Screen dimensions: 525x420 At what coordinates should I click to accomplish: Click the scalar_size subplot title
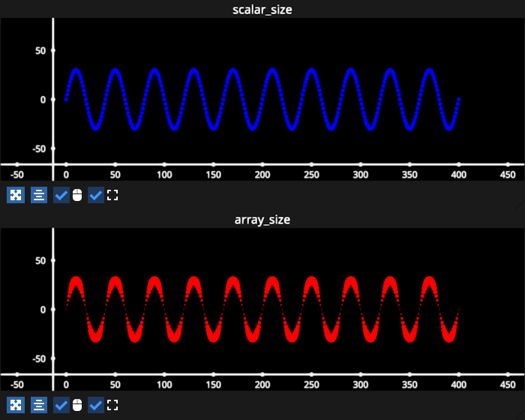262,9
